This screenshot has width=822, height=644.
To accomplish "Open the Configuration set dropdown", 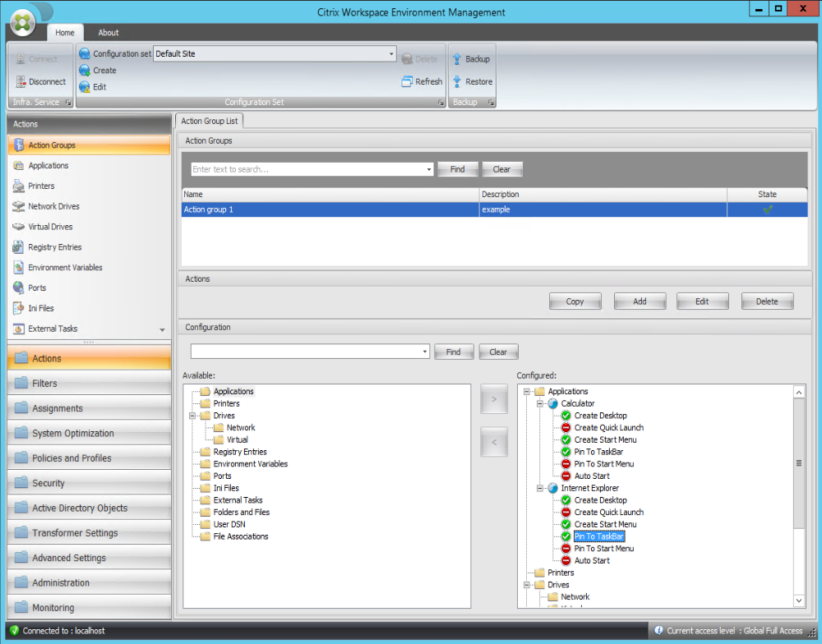I will (391, 54).
